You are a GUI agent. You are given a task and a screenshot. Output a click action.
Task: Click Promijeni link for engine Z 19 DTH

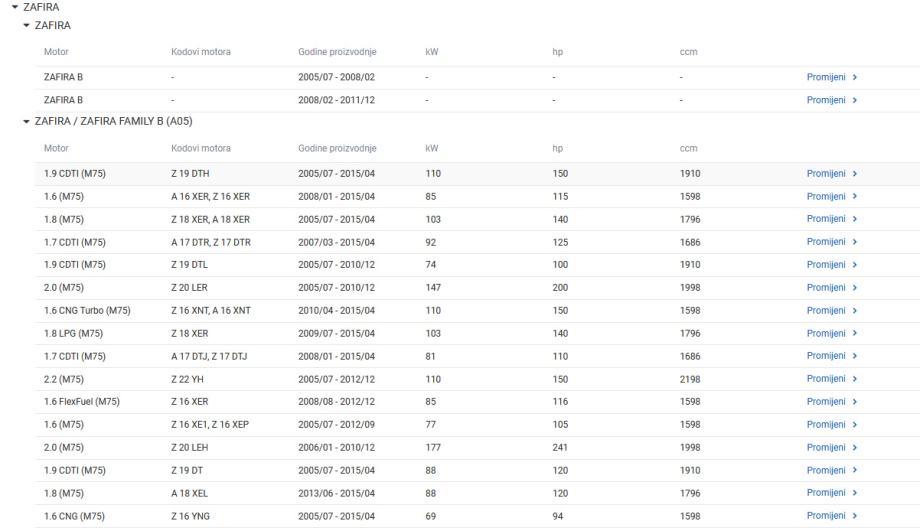[826, 174]
